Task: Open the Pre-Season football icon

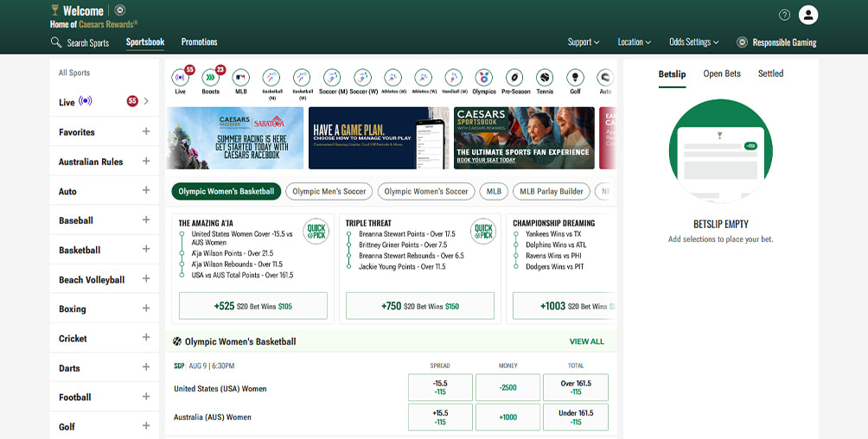Action: (x=514, y=78)
